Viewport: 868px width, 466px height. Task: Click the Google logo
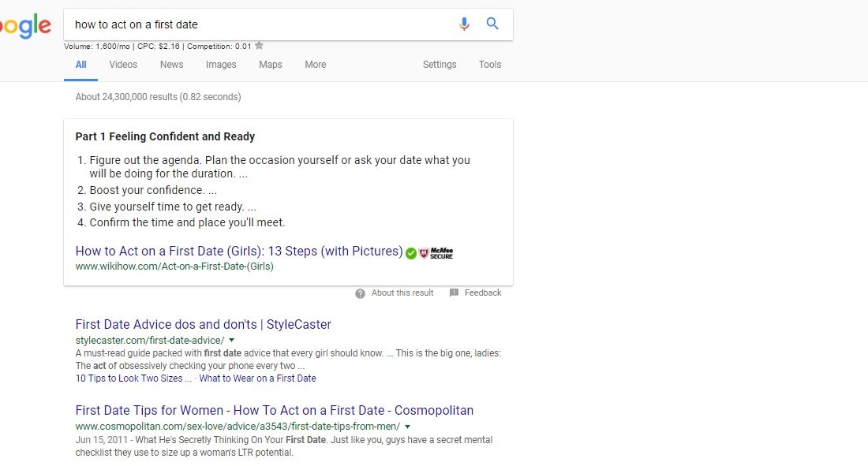[25, 26]
